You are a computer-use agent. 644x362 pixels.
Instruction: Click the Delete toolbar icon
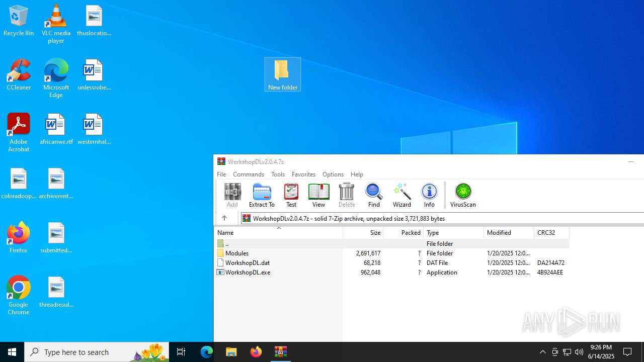pyautogui.click(x=347, y=195)
